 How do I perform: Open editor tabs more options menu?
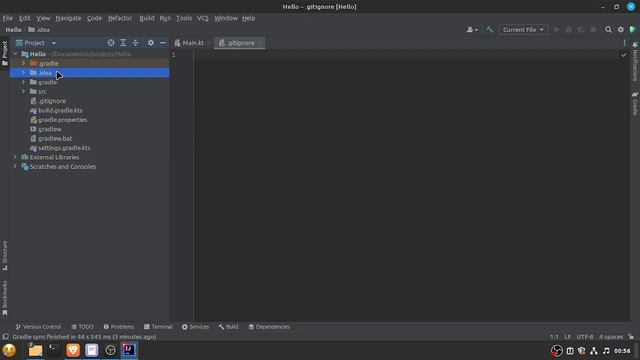click(624, 42)
